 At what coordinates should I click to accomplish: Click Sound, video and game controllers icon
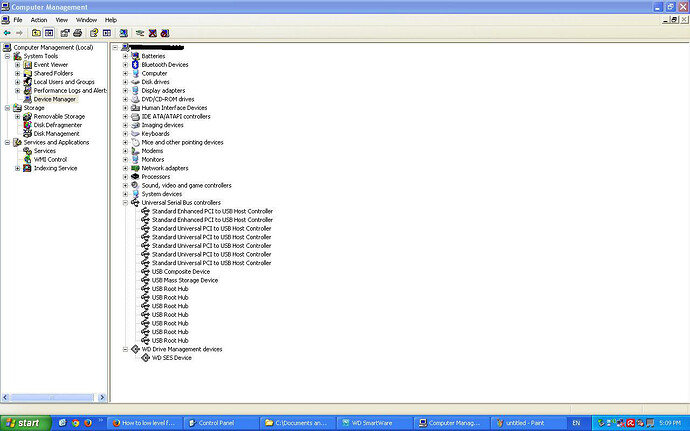(x=136, y=185)
